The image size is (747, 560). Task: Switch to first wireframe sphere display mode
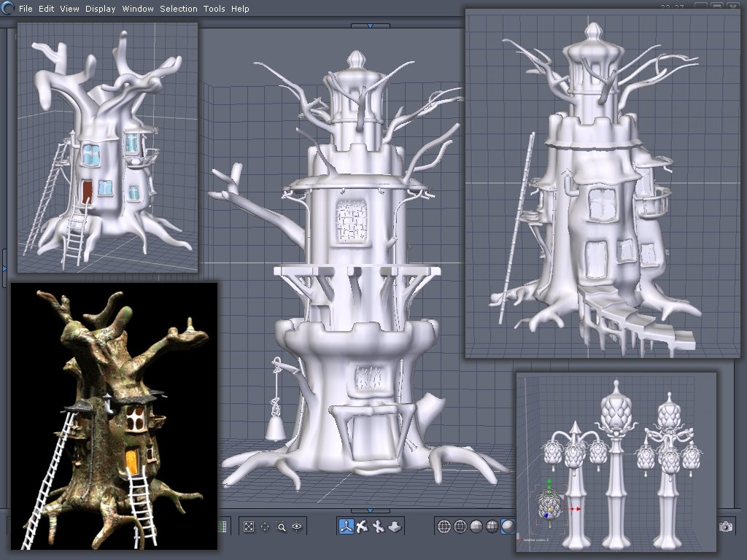[444, 526]
